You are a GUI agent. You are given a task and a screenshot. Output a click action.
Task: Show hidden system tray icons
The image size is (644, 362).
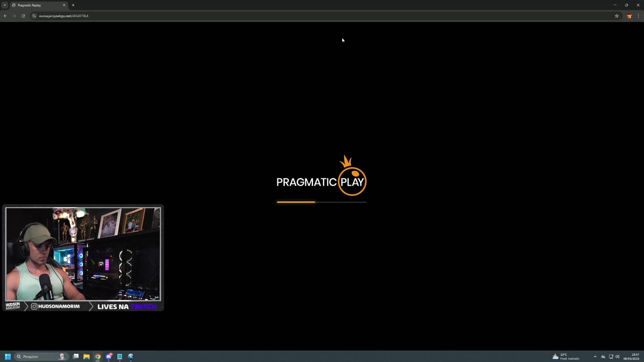595,357
